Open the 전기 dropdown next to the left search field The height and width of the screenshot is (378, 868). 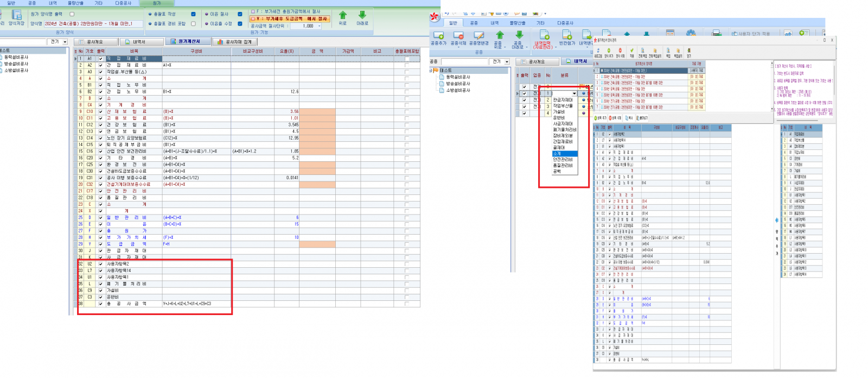[65, 42]
